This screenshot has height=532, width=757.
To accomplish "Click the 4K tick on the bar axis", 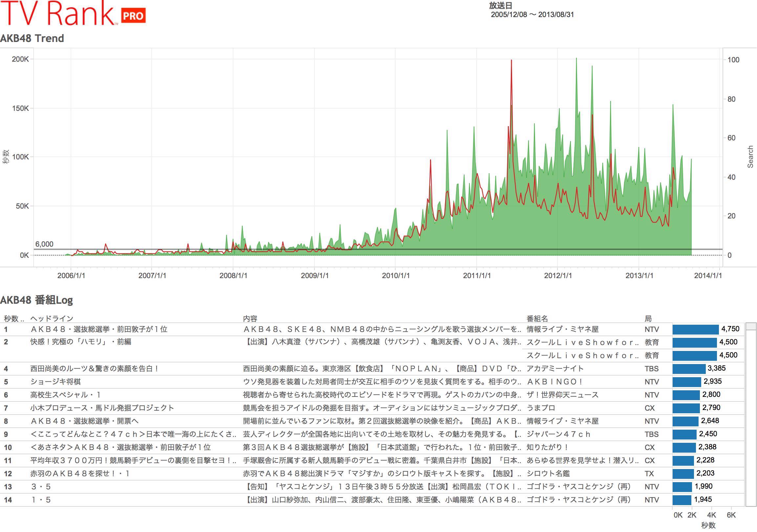I will click(711, 515).
